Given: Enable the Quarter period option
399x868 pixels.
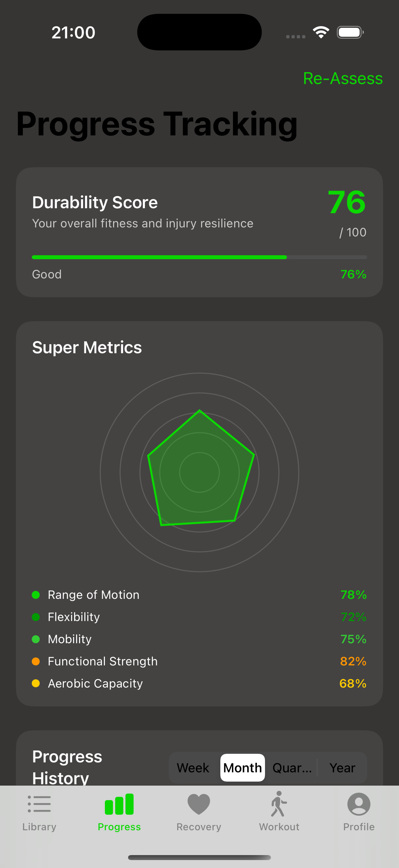Looking at the screenshot, I should tap(292, 768).
